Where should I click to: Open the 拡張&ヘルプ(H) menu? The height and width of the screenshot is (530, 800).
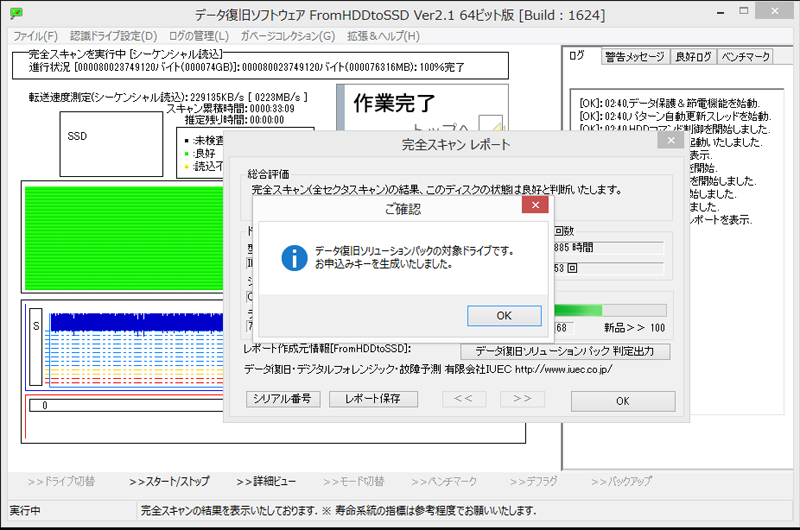(383, 36)
